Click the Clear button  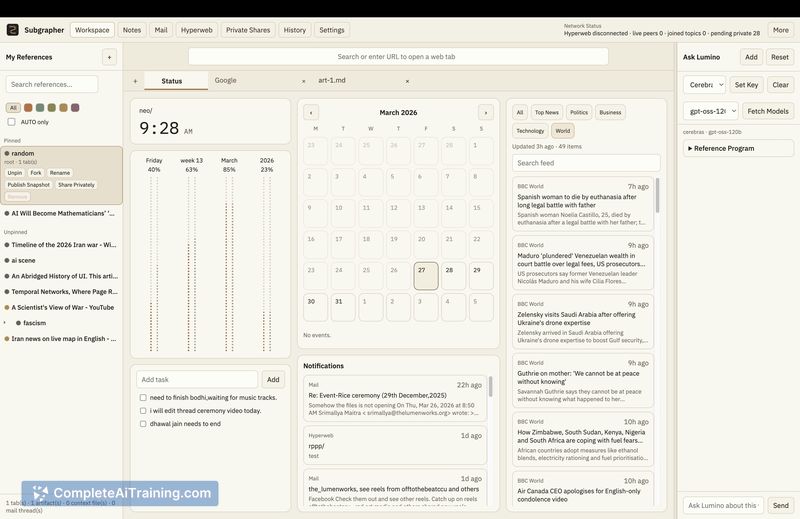click(780, 85)
